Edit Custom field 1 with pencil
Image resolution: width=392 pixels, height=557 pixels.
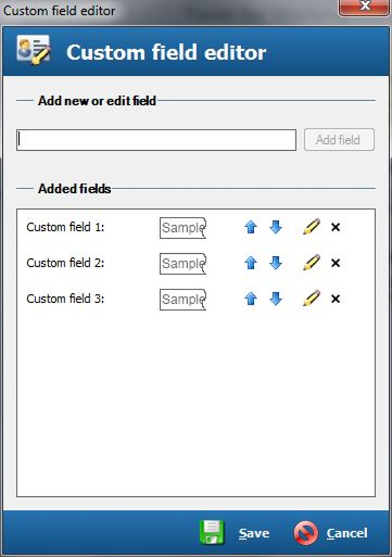point(311,227)
